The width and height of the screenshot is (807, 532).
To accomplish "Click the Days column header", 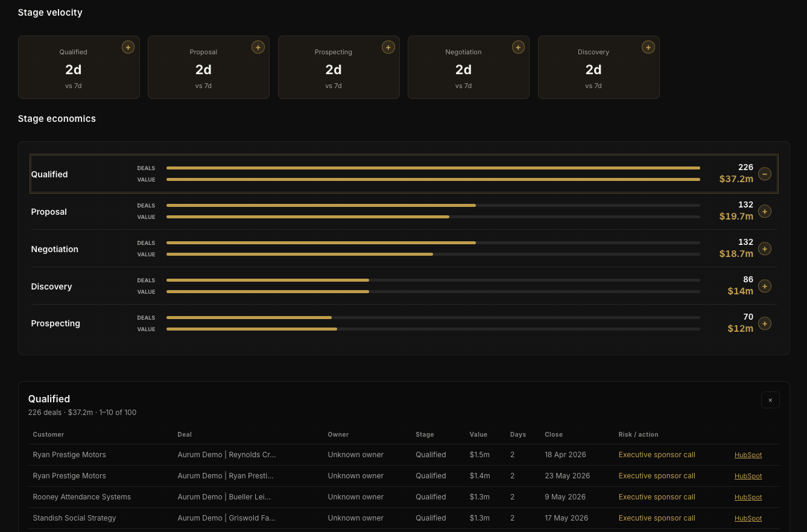I will click(x=518, y=434).
